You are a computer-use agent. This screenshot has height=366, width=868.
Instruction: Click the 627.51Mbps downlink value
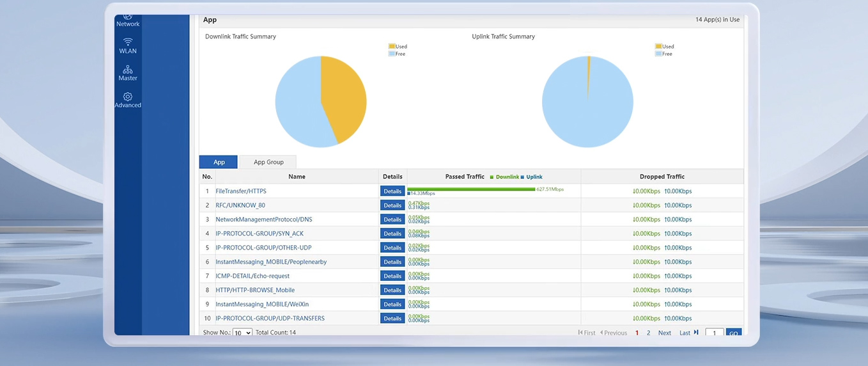(550, 189)
